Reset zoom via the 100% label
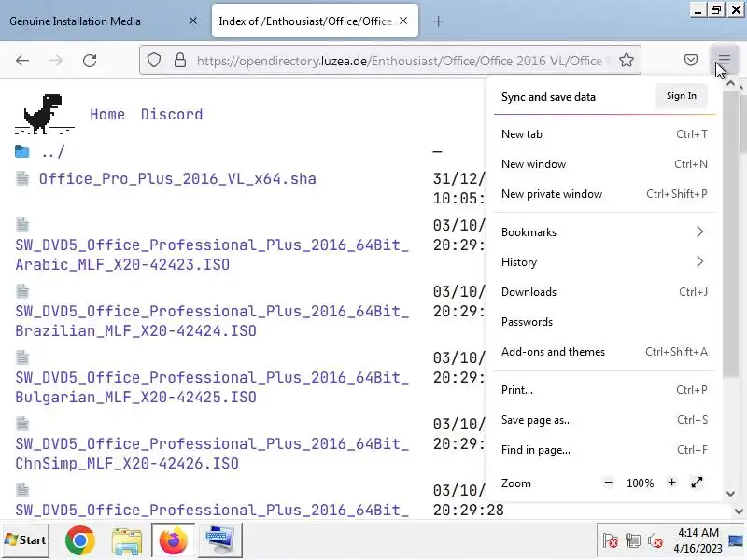The height and width of the screenshot is (560, 747). tap(640, 483)
